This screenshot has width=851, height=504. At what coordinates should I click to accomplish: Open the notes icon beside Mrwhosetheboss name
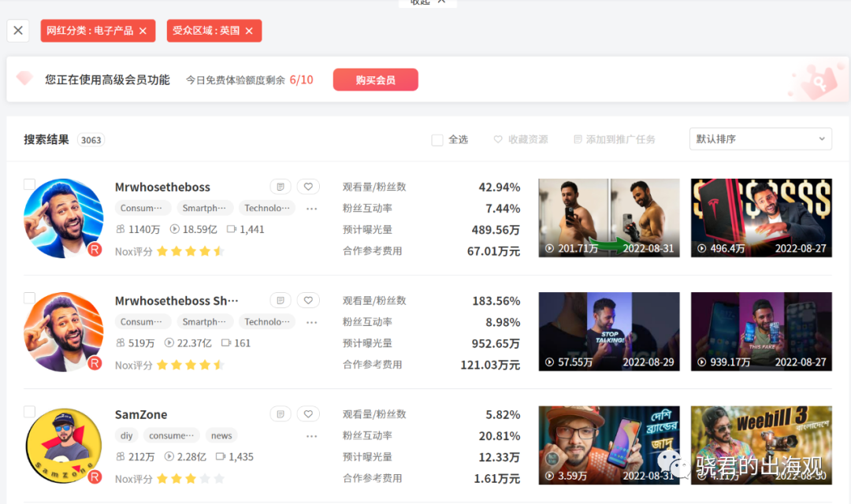(281, 186)
